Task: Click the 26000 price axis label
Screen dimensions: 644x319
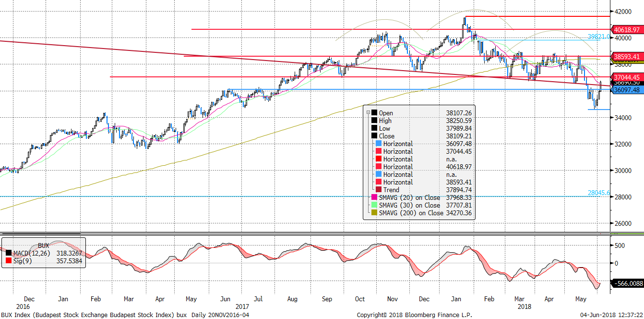Action: [623, 223]
